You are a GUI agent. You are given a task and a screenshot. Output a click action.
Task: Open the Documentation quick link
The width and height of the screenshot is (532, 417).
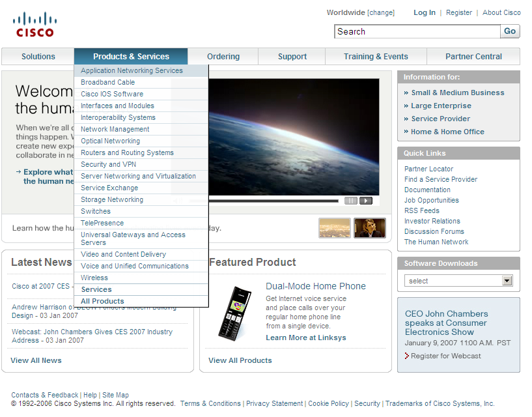[427, 190]
